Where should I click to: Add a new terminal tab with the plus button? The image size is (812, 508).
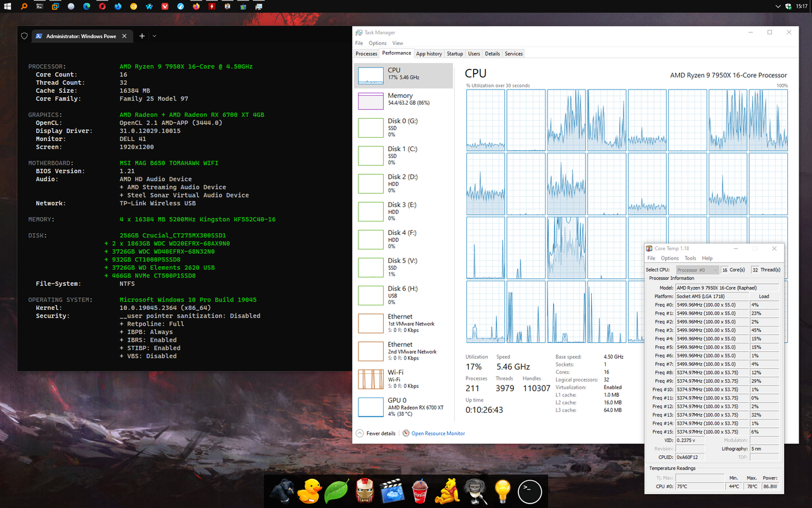click(x=141, y=36)
